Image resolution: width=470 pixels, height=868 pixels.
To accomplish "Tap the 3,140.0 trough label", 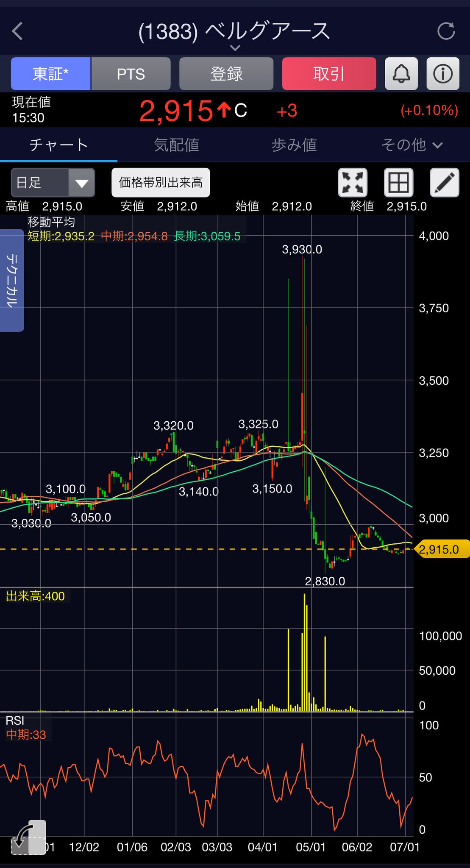I will tap(198, 492).
